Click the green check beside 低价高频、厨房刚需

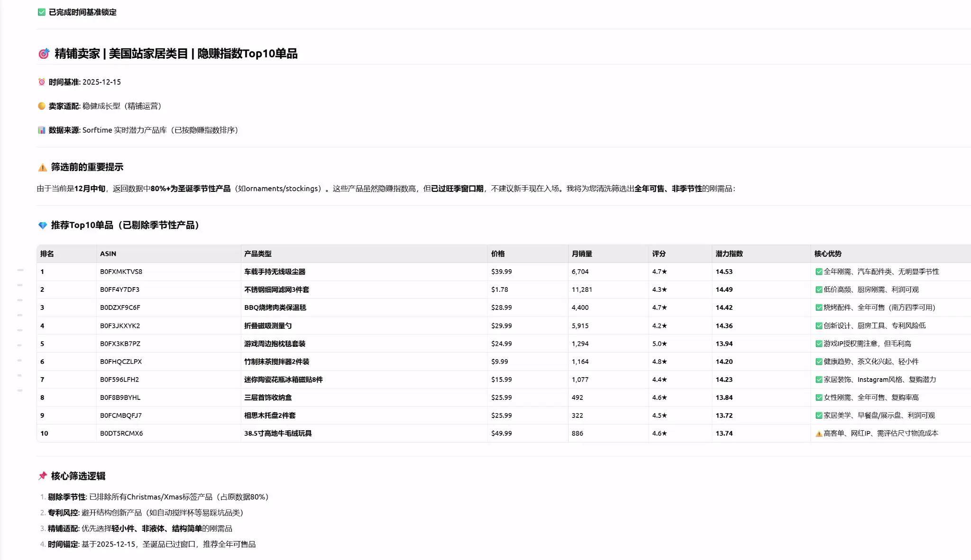(818, 289)
